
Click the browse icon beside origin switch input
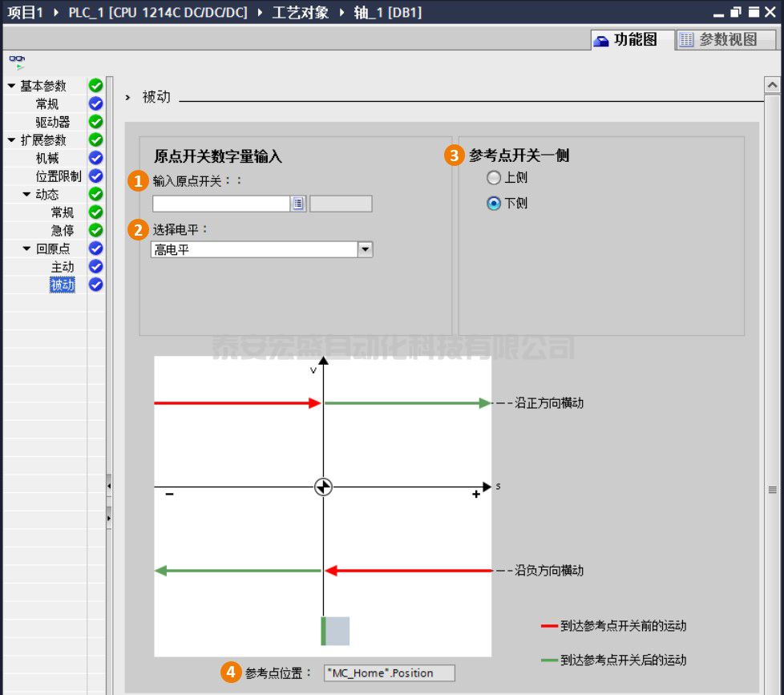(x=298, y=204)
